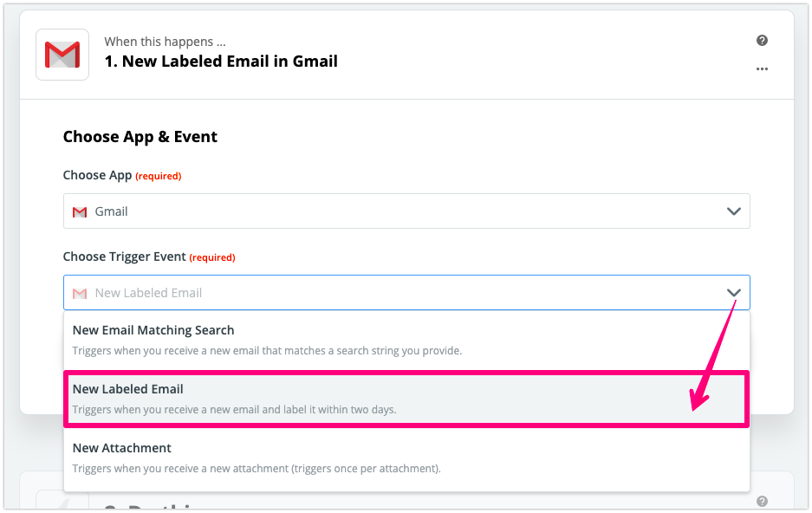This screenshot has height=513, width=812.
Task: Expand the Choose App dropdown chevron
Action: tap(733, 211)
